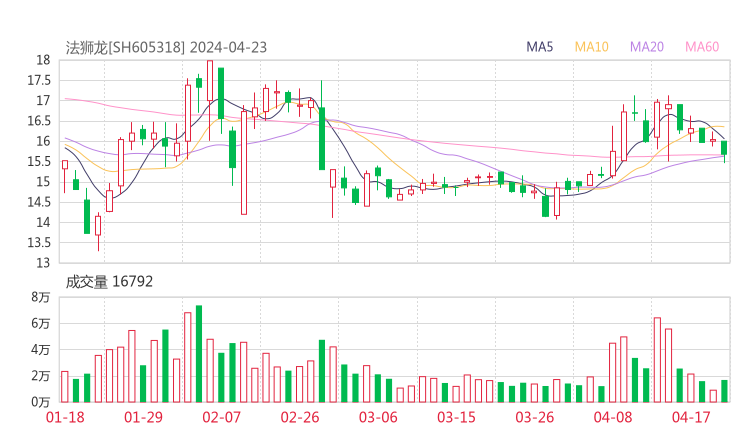740x440 pixels.
Task: Click the chart title 法狮龙[SH605318] 2024-04-23
Action: tap(166, 48)
